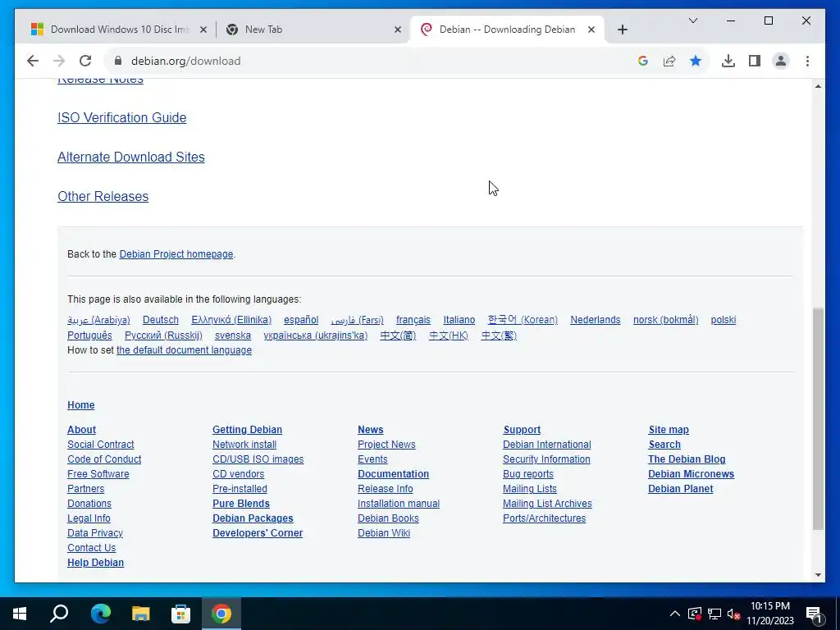Reload the Debian download page

(x=85, y=61)
